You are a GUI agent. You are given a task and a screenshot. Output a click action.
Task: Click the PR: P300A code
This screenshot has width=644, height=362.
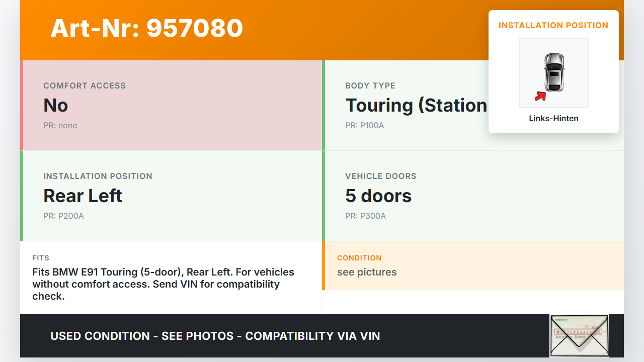[x=365, y=216]
